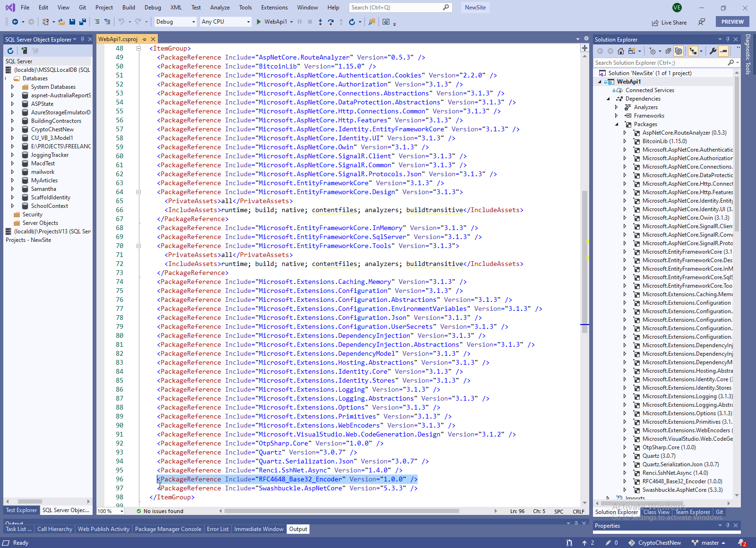Screen dimensions: 756x548
Task: Click the Step Over debug icon
Action: click(x=331, y=22)
